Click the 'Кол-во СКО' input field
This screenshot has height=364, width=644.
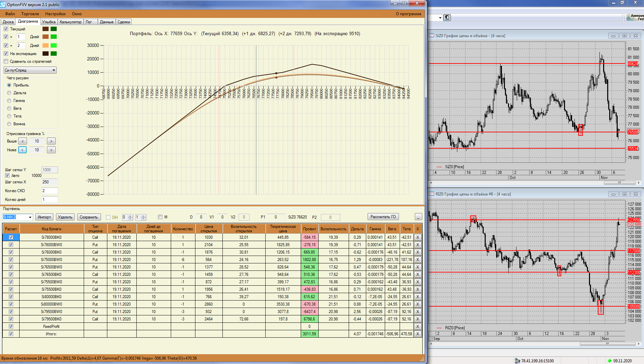(50, 191)
